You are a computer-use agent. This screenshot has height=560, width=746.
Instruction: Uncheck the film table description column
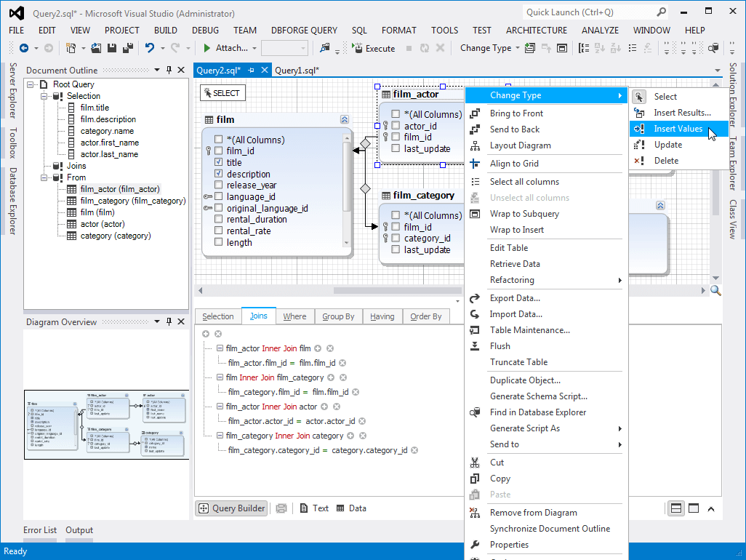(218, 174)
